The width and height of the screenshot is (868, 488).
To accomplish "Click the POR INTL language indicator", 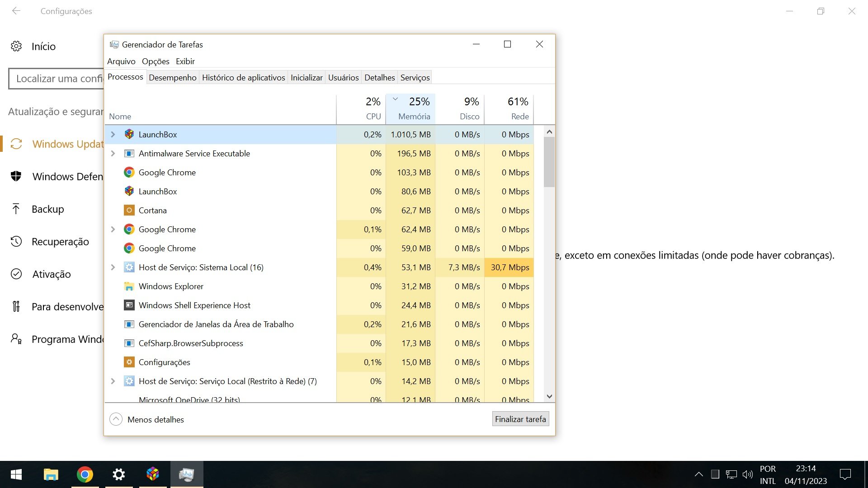I will (768, 474).
